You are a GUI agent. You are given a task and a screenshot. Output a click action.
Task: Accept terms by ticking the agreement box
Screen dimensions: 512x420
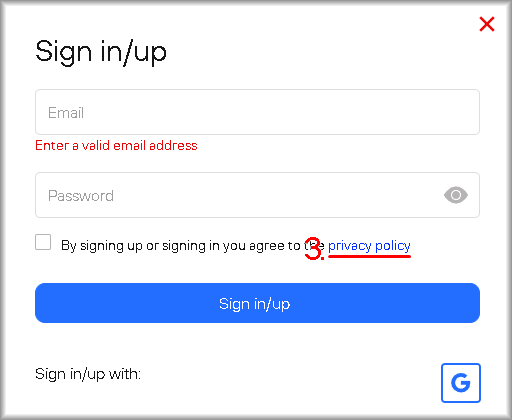43,242
